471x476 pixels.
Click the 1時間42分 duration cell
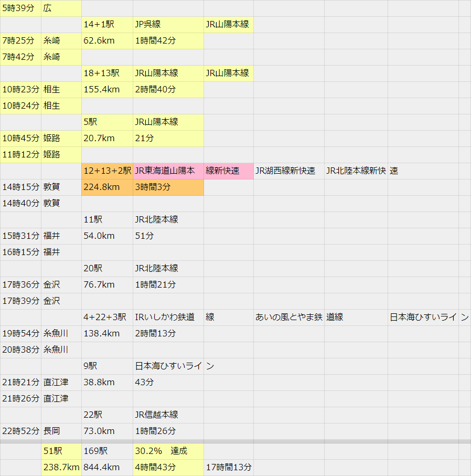click(168, 41)
